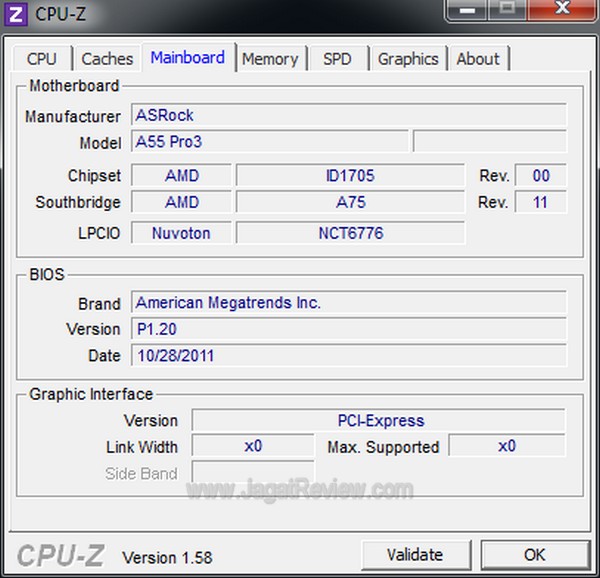600x578 pixels.
Task: Click the Southbridge vendor field AMD
Action: (x=182, y=202)
